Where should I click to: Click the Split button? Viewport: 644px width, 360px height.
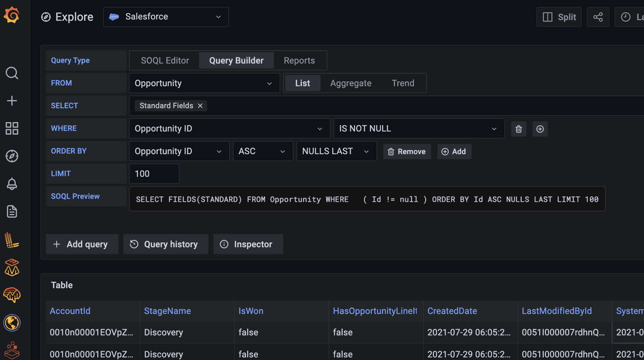pos(559,17)
